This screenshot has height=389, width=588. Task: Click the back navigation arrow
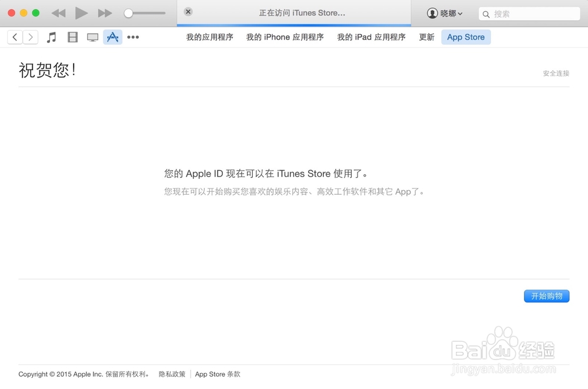pos(14,36)
